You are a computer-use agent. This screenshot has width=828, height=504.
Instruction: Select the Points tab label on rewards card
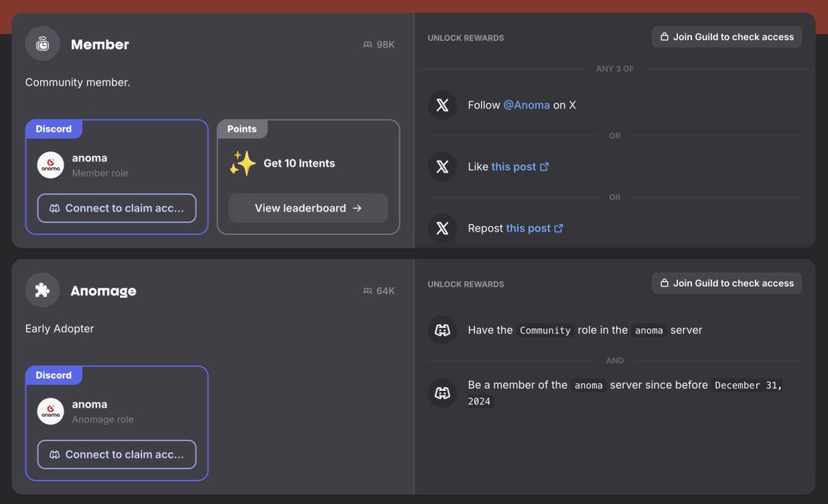click(242, 129)
